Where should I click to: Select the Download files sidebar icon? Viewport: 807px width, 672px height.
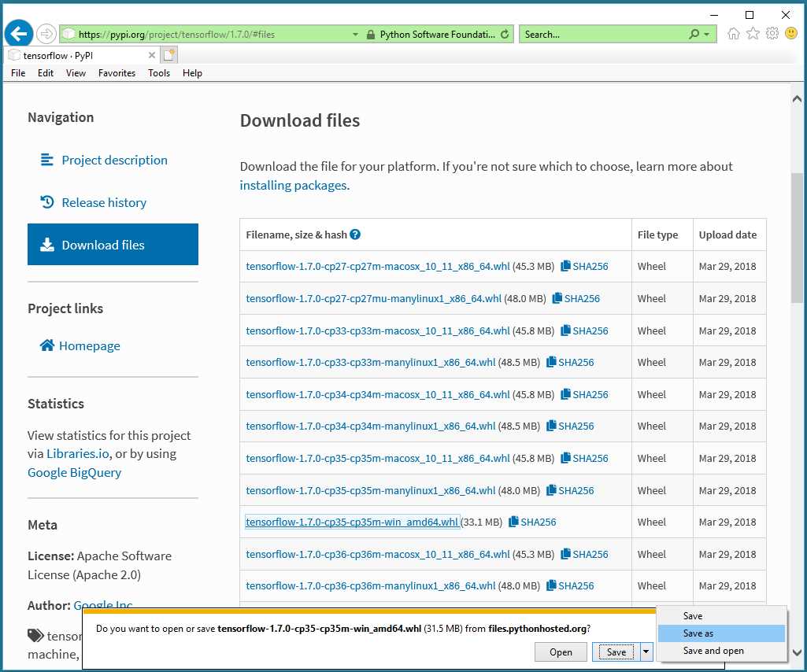[x=48, y=245]
